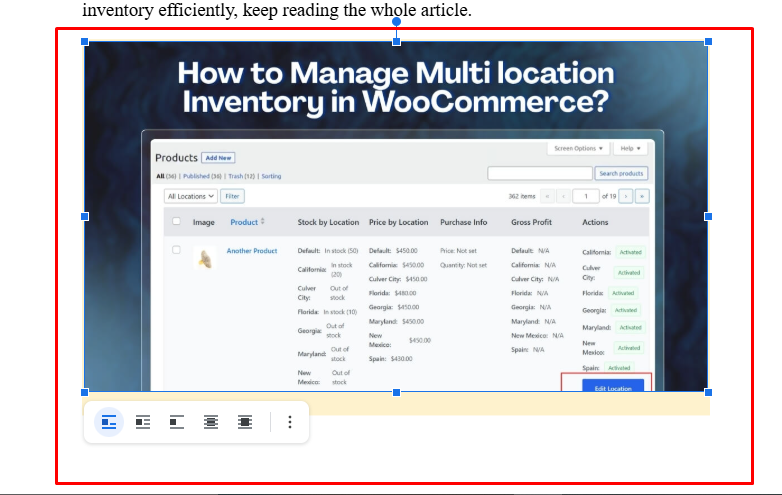Select the In line image layout icon

[x=109, y=422]
